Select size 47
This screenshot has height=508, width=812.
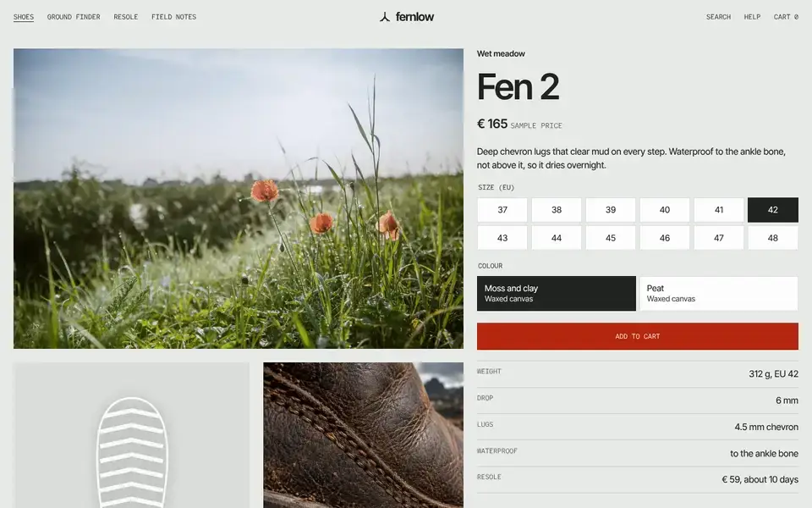click(719, 238)
